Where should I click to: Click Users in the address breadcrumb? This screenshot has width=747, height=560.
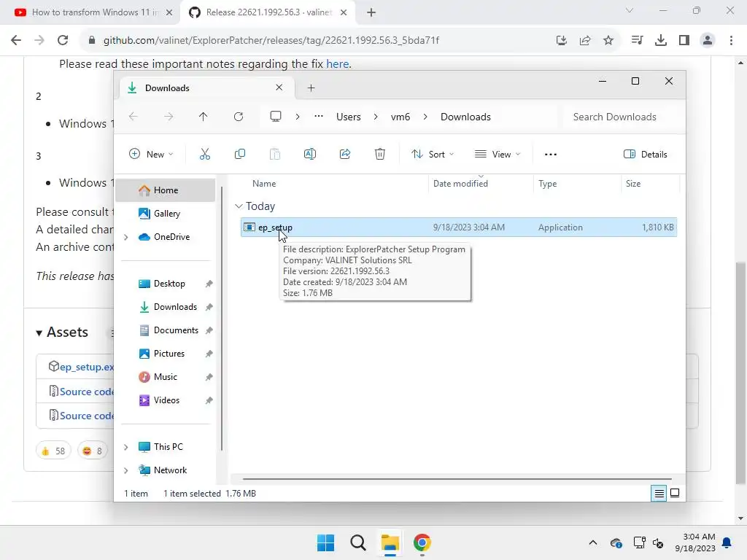[x=348, y=117]
